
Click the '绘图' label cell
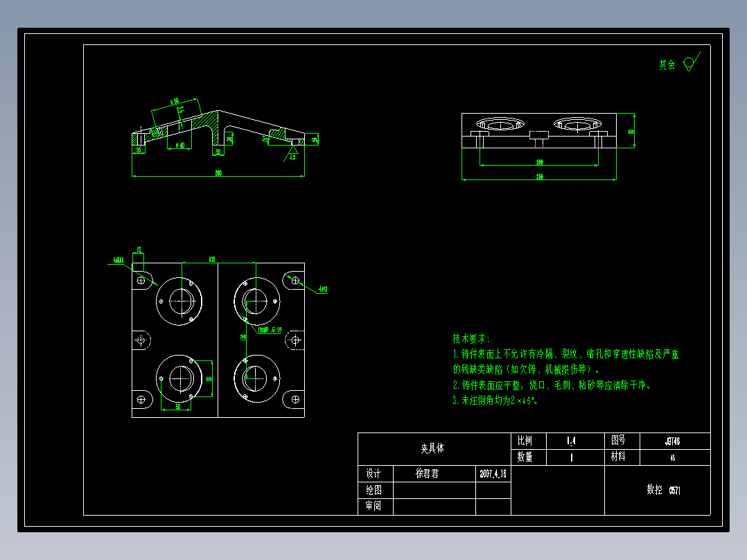[x=373, y=490]
